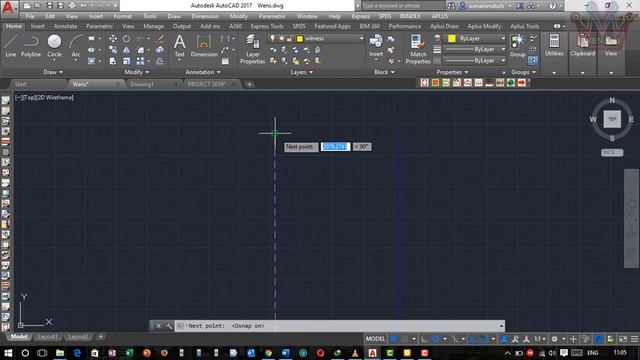Select the Line drawing tool
This screenshot has height=360, width=640.
click(x=11, y=45)
